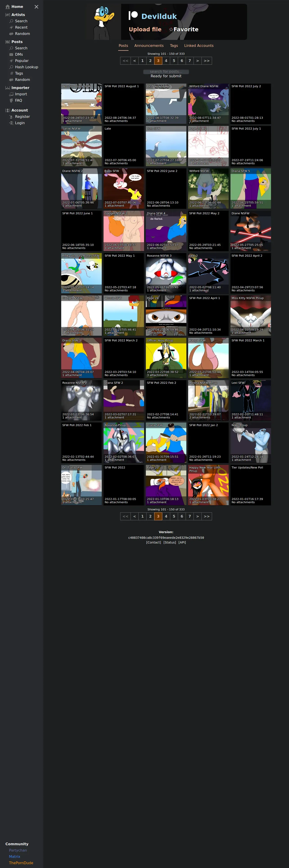Screen dimensions: 289x868
Task: Focus the search for posts input field
Action: click(x=166, y=71)
